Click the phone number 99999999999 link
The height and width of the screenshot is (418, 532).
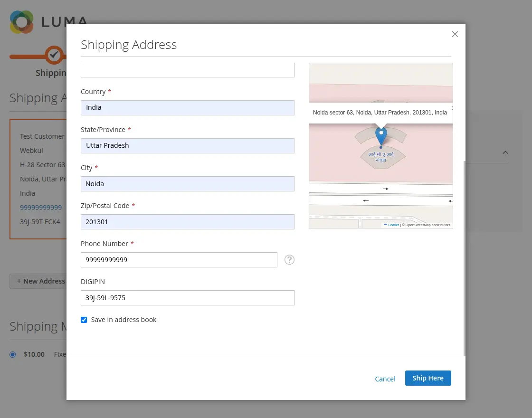tap(41, 207)
